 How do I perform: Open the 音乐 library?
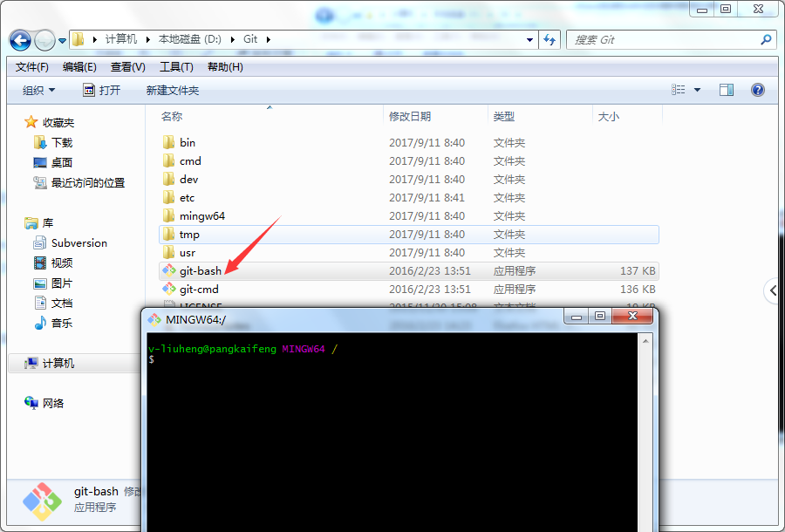point(53,324)
